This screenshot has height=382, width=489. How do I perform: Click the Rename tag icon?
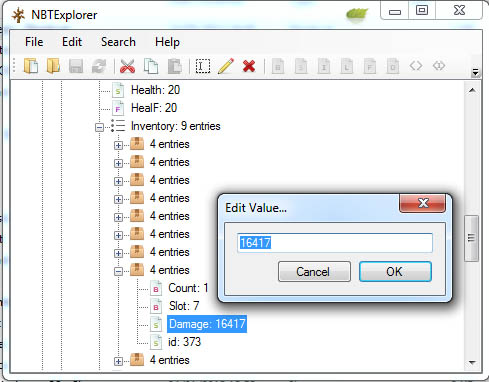(203, 66)
